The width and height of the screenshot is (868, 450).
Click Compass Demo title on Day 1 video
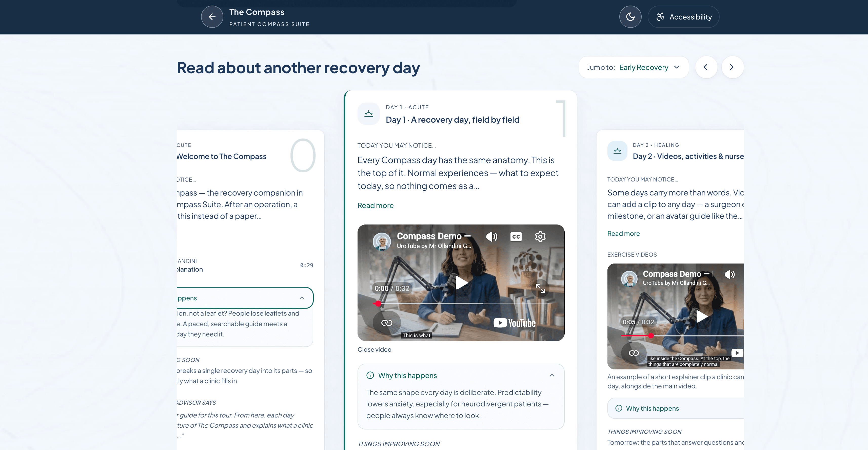[434, 236]
